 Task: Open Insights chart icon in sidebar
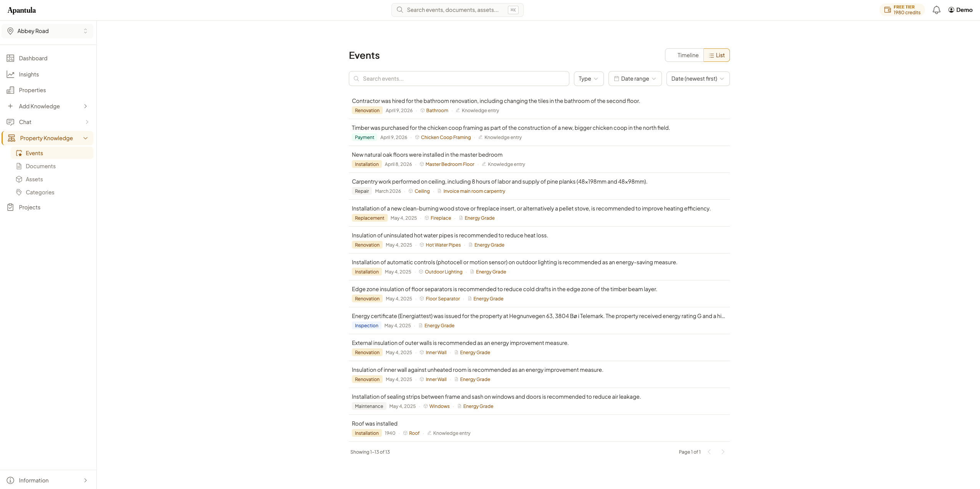[10, 75]
